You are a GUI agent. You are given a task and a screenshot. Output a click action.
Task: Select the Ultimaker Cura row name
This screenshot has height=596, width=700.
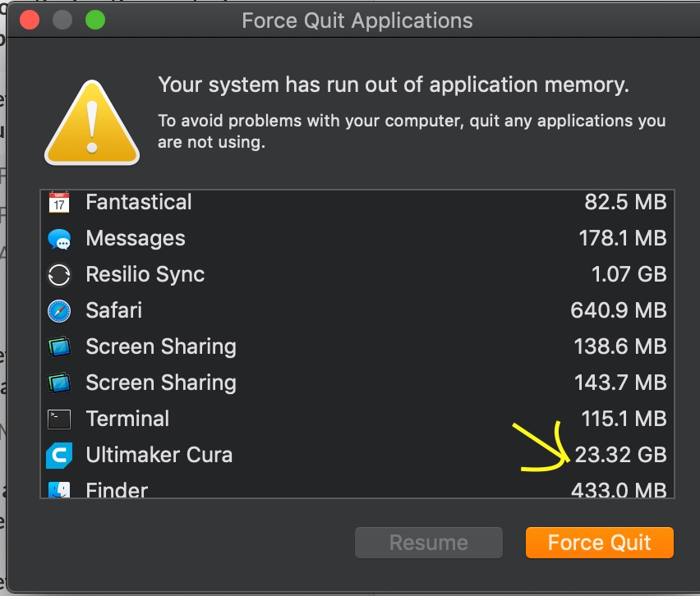[159, 455]
